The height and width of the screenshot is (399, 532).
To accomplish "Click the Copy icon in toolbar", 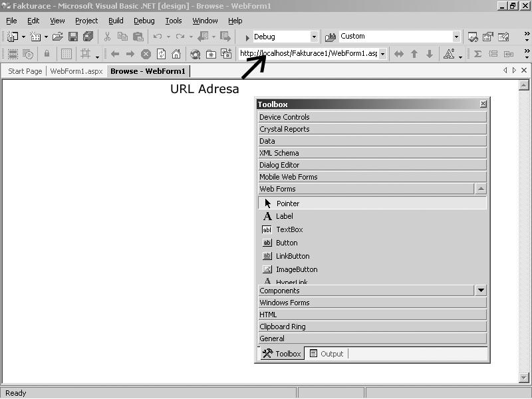I will point(122,37).
